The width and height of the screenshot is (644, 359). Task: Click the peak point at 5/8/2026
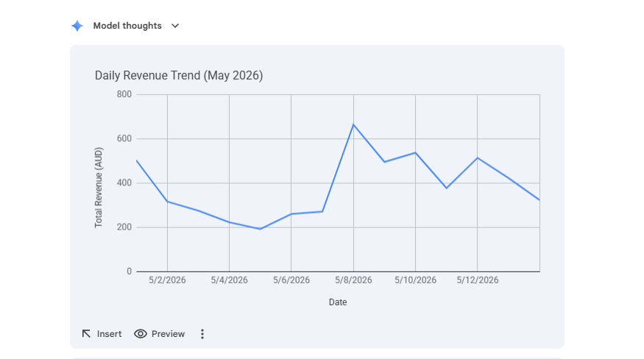(353, 124)
